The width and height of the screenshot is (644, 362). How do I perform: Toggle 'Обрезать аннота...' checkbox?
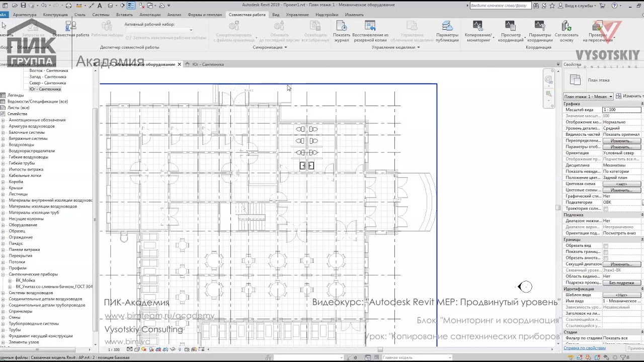[x=606, y=258]
